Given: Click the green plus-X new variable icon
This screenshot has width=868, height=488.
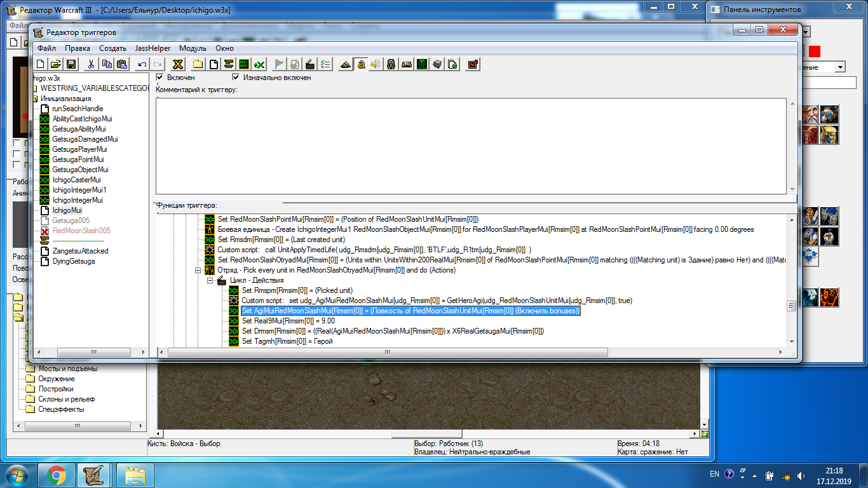Looking at the screenshot, I should pyautogui.click(x=259, y=64).
